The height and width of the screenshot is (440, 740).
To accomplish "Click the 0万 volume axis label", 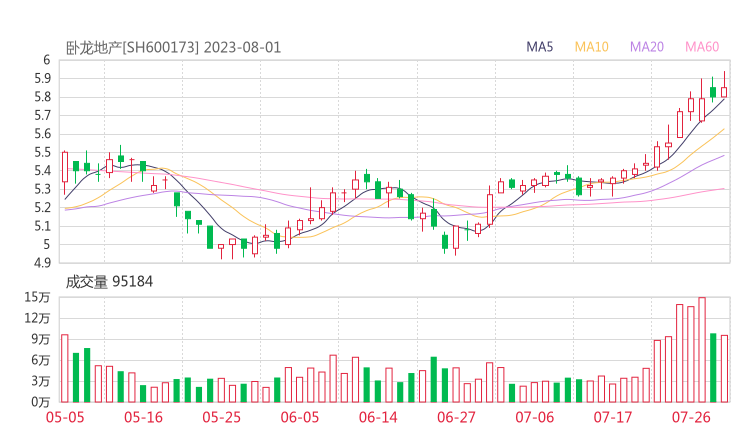I will tap(41, 402).
